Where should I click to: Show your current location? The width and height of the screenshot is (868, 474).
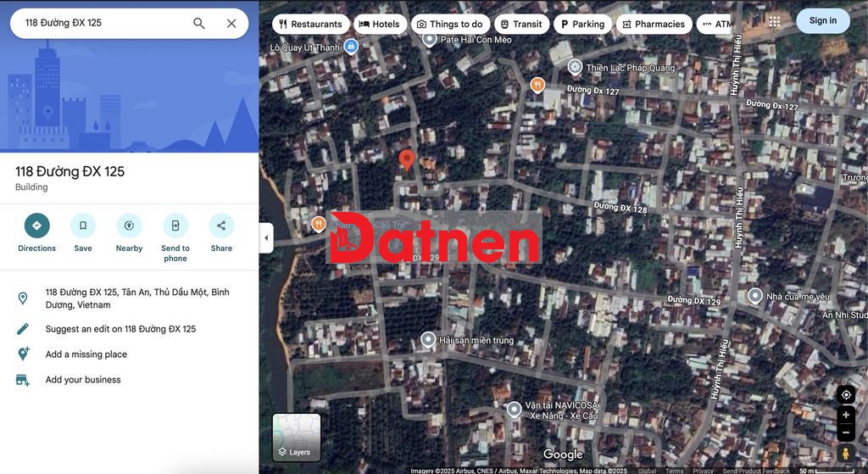(x=846, y=395)
